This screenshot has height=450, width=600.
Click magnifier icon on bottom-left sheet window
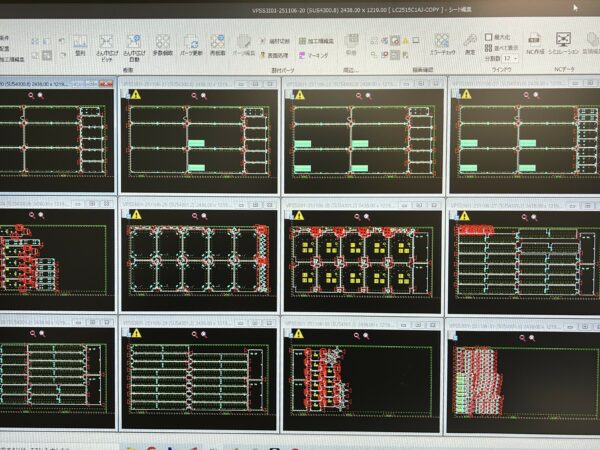coord(33,332)
